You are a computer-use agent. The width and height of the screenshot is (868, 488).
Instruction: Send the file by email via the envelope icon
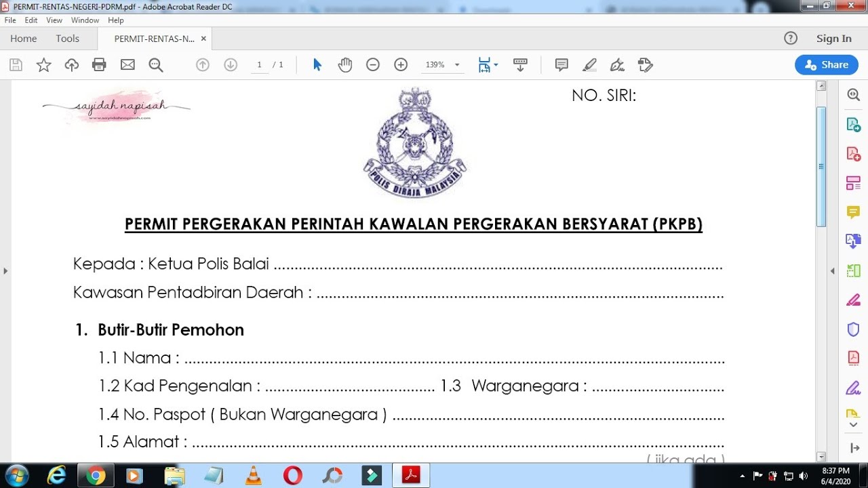[x=127, y=65]
